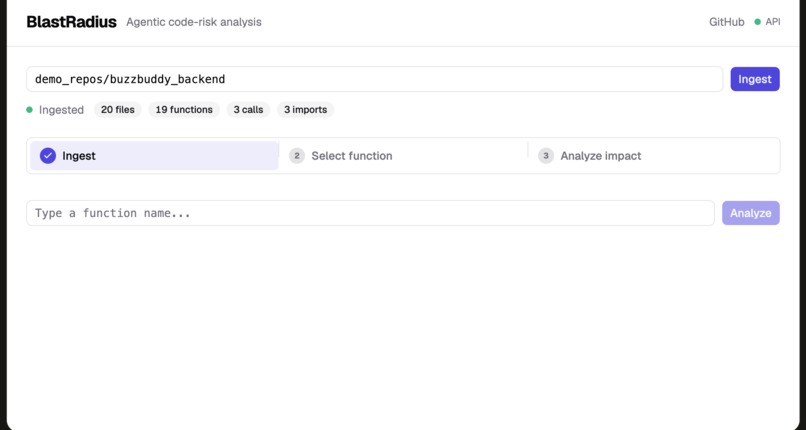The height and width of the screenshot is (430, 806).
Task: Switch to the Select function step
Action: pos(403,156)
